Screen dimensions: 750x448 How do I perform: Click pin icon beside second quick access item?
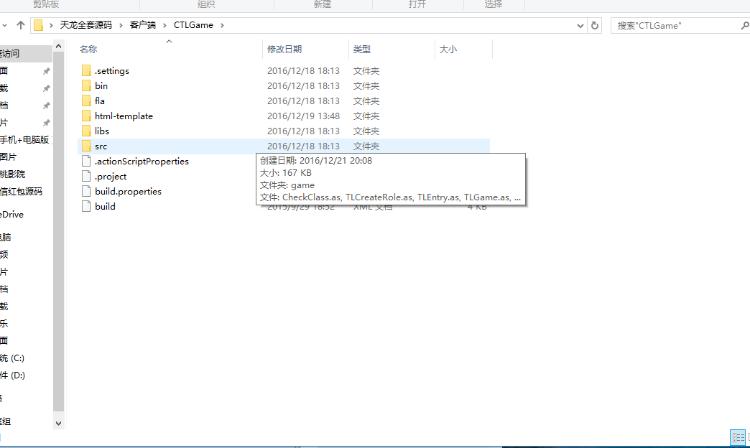coord(46,88)
